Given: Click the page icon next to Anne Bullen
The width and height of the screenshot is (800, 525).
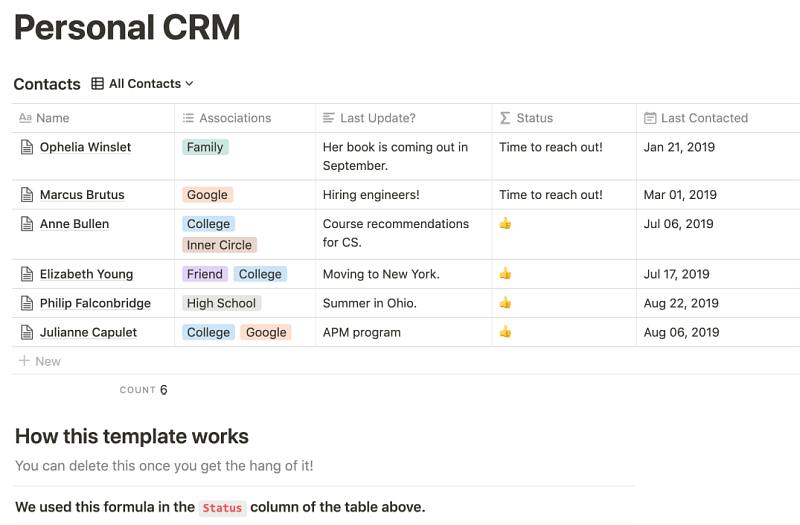Looking at the screenshot, I should [27, 224].
